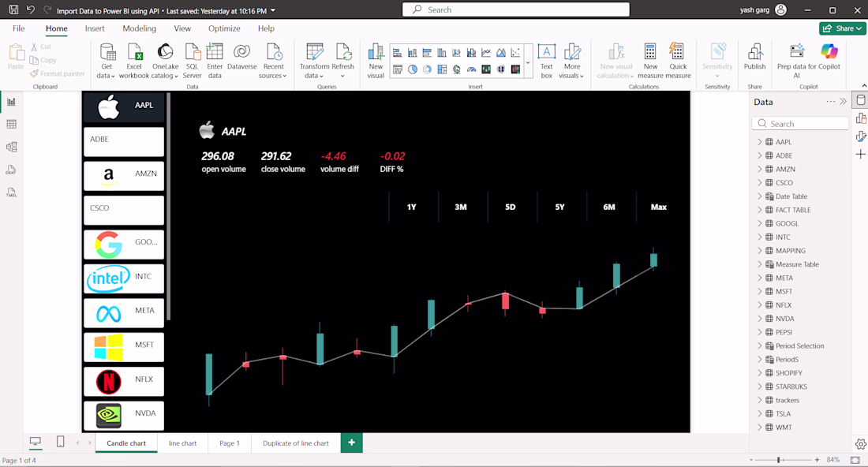Screen dimensions: 868x467
Task: Open DAX query view in left sidebar
Action: pos(11,170)
